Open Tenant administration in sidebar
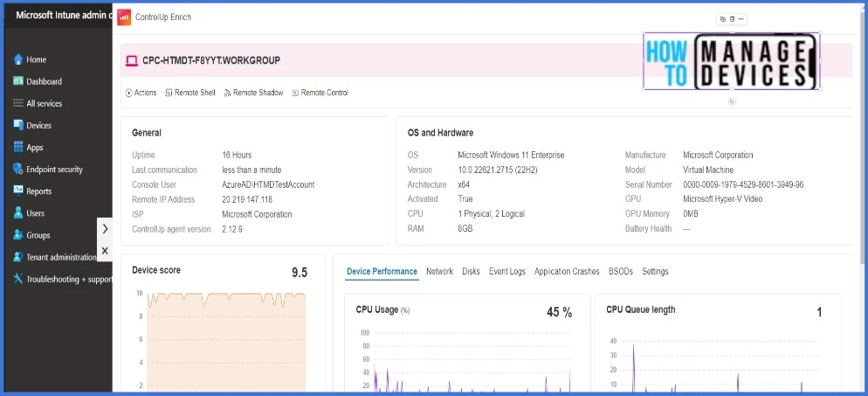The image size is (868, 396). click(x=61, y=257)
